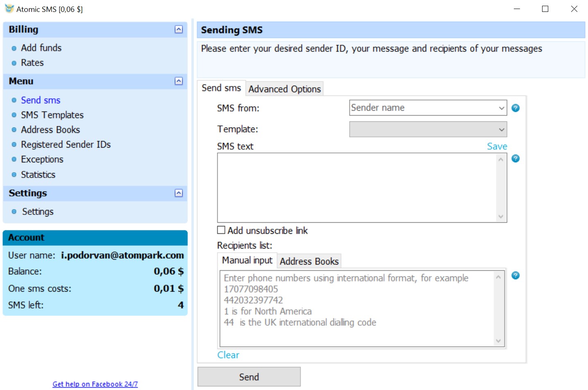Viewport: 588px width, 390px height.
Task: Switch to Address Books recipients tab
Action: [309, 261]
